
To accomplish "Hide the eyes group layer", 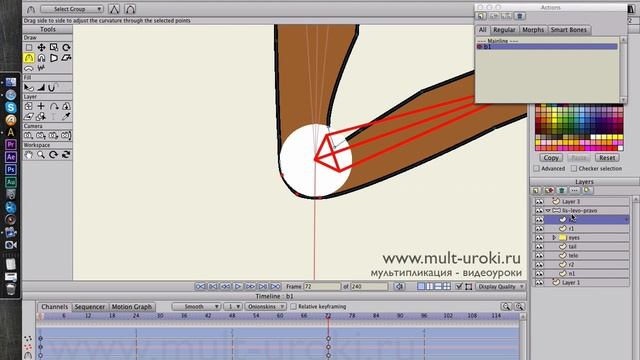I will tap(539, 238).
